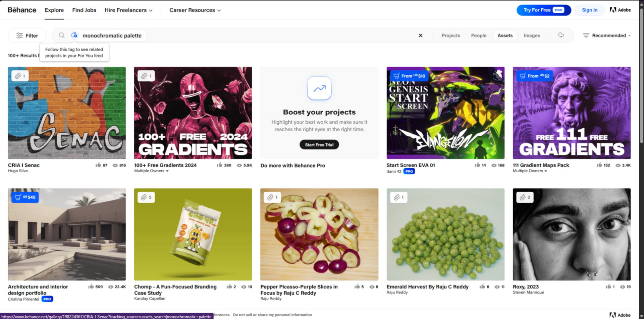
Task: Click attachment badge on Roxy, 2023 thumbnail
Action: 525,197
